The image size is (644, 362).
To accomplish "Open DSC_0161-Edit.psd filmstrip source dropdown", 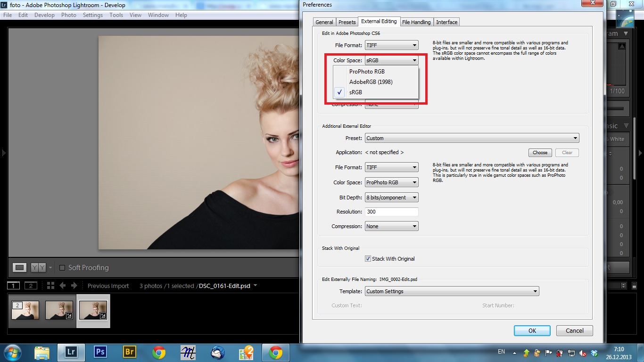I will [255, 286].
